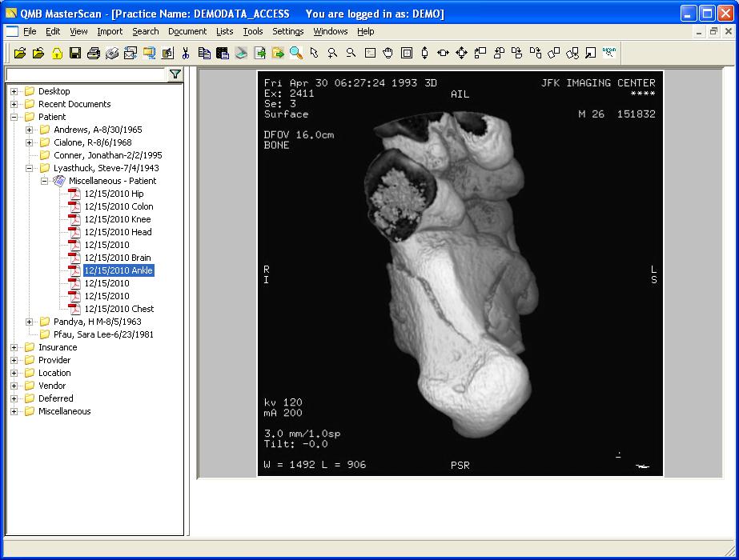The width and height of the screenshot is (739, 560).
Task: Click the zoom in magnifier tool
Action: [332, 54]
